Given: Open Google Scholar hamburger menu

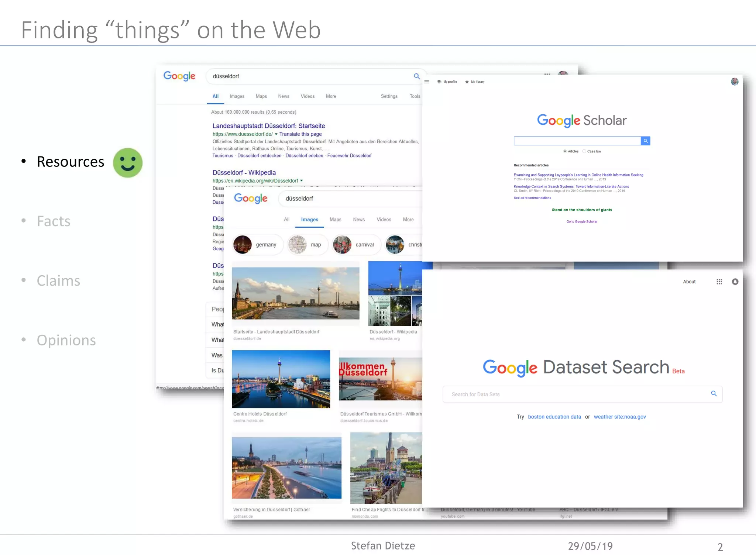Looking at the screenshot, I should tap(427, 82).
